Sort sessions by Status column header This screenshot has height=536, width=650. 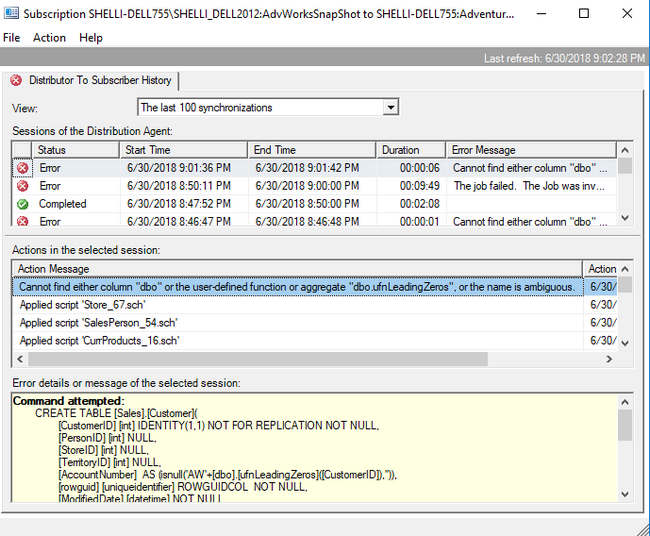pyautogui.click(x=75, y=150)
